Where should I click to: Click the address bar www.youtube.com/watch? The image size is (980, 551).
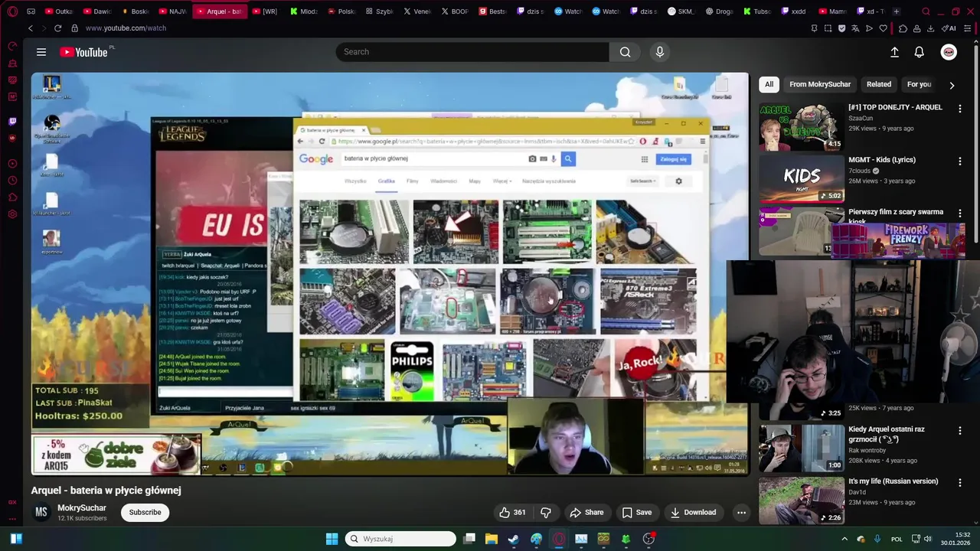(x=126, y=28)
